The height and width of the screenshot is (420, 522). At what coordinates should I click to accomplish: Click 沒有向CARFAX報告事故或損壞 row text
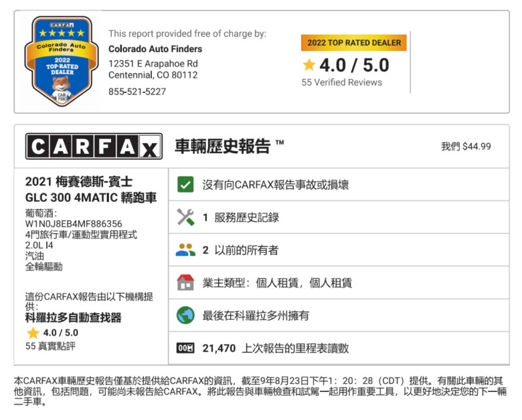pos(275,185)
